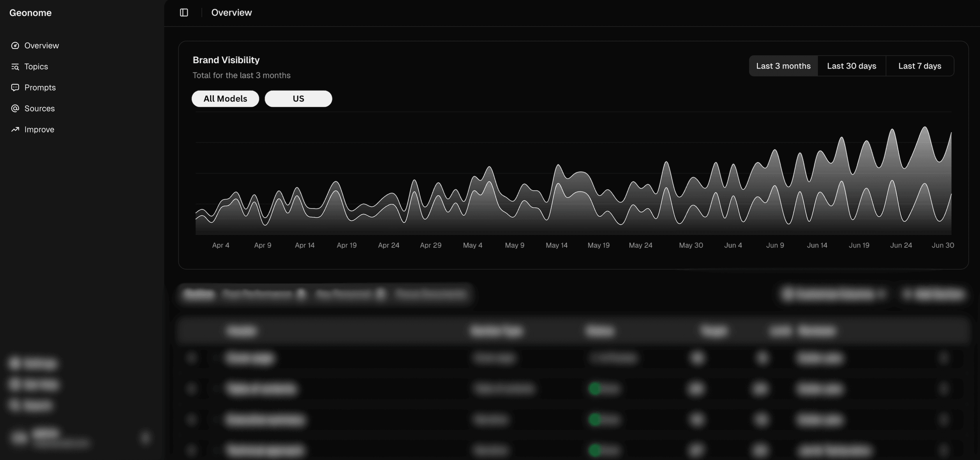
Task: Open the Sources section link
Action: [39, 108]
